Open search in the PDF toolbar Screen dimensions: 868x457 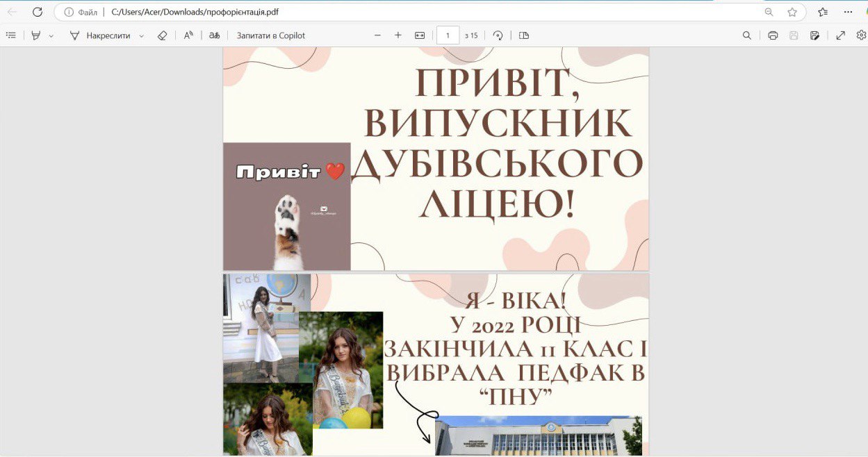(x=747, y=35)
